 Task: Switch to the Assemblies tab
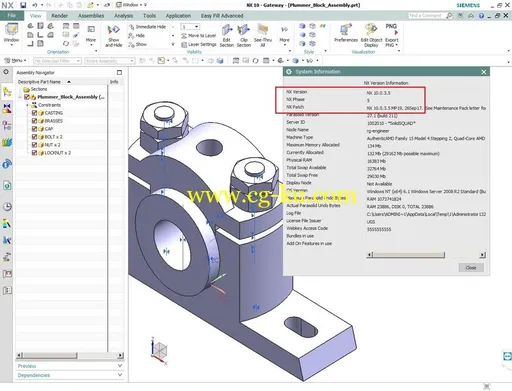point(91,16)
